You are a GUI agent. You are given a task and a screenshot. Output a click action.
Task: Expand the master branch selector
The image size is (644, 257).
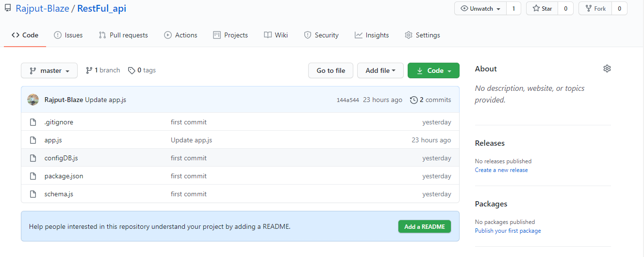pos(49,70)
